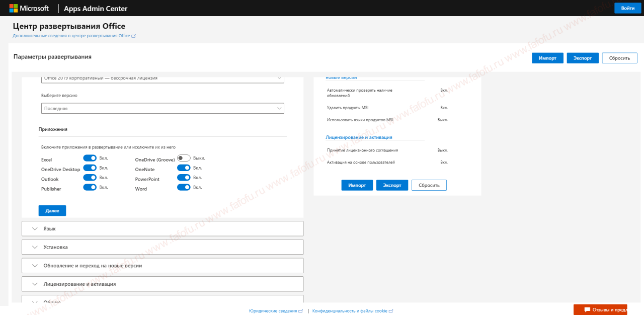Toggle the Excel app switch
Image resolution: width=644 pixels, height=315 pixels.
[90, 158]
